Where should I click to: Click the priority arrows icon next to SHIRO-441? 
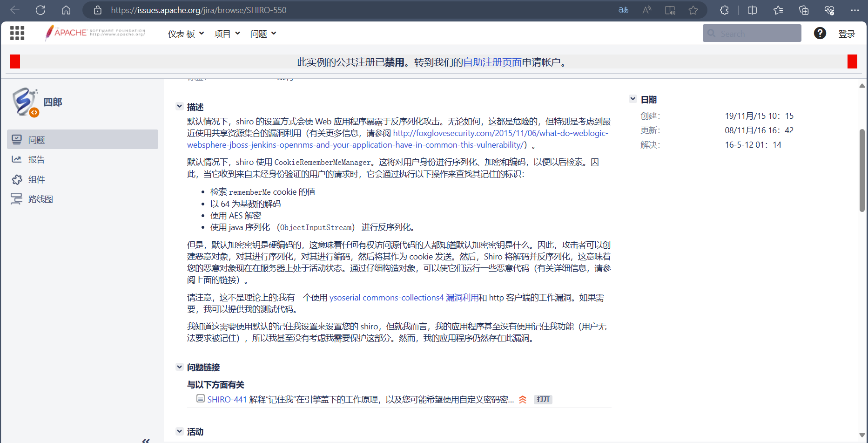click(x=523, y=400)
